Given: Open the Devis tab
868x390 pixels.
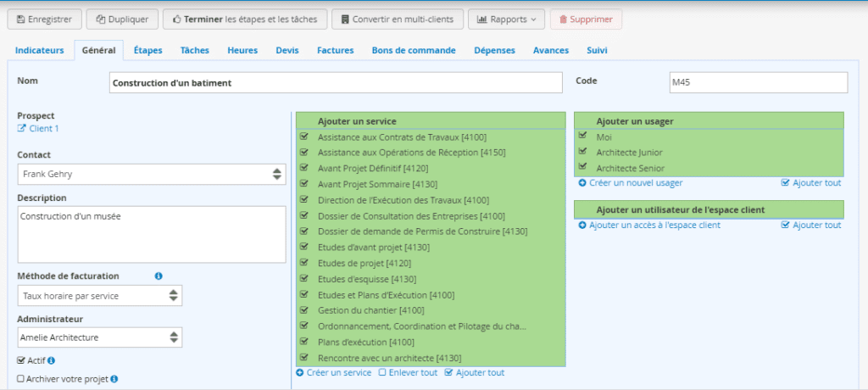Looking at the screenshot, I should pos(287,50).
